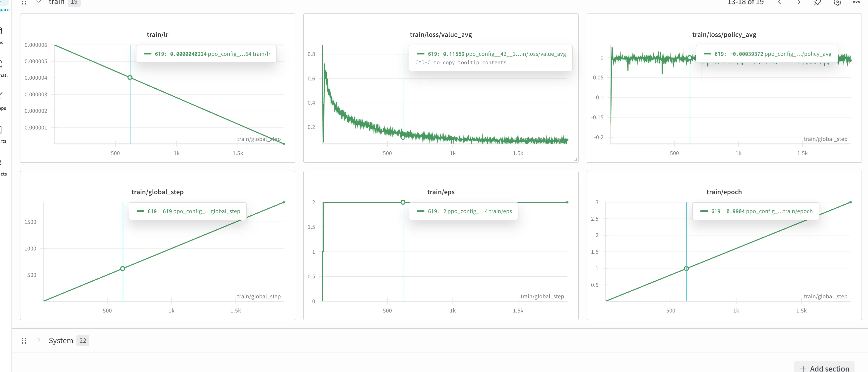Go to previous page of train panels
The height and width of the screenshot is (372, 868).
[780, 2]
